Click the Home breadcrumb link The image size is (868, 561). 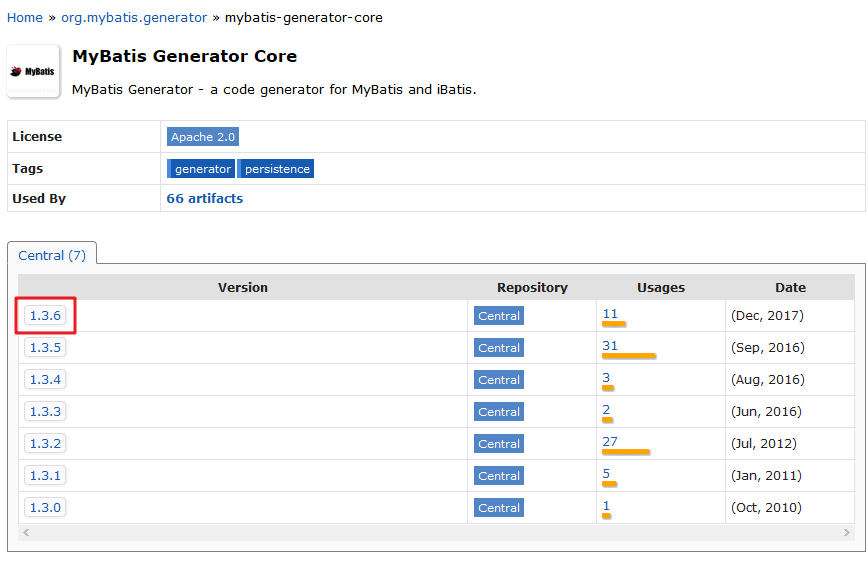point(25,18)
